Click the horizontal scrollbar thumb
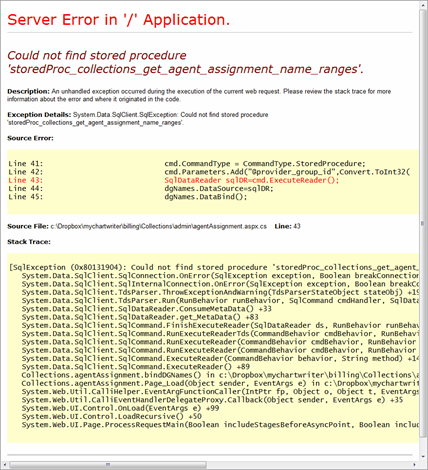428x470 pixels. 108,464
